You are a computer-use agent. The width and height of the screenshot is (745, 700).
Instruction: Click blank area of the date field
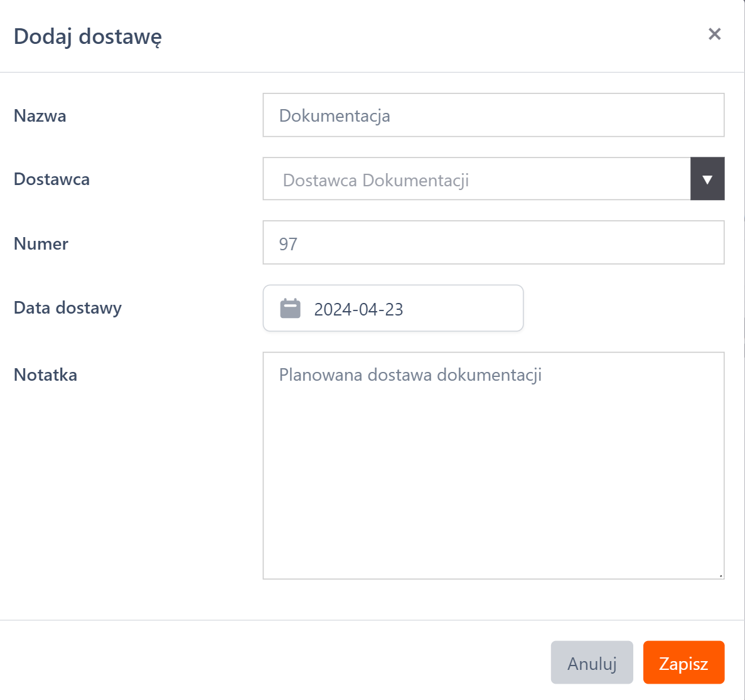click(464, 309)
